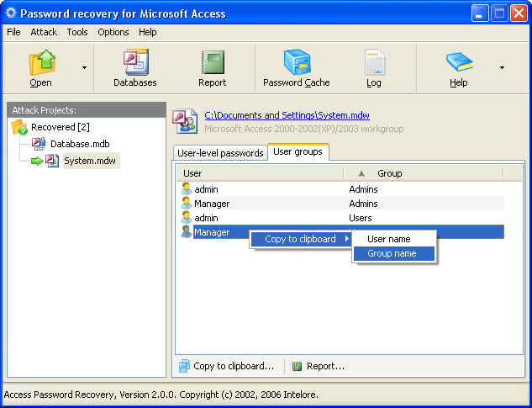Click user icon of selected Manager row
This screenshot has height=408, width=532.
(x=187, y=231)
